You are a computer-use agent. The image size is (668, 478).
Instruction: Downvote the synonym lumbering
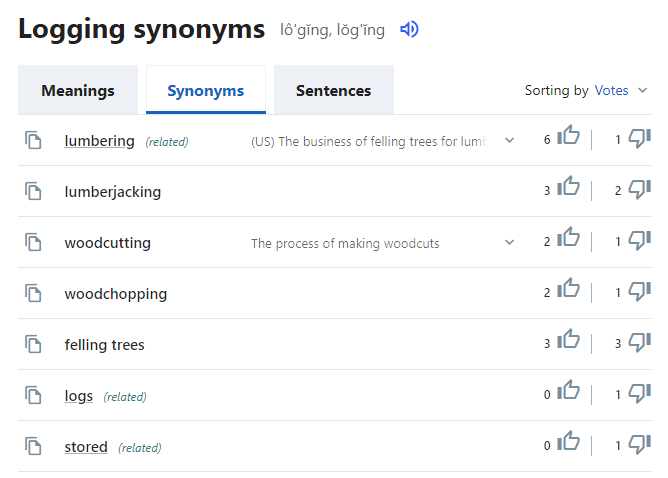tap(639, 138)
